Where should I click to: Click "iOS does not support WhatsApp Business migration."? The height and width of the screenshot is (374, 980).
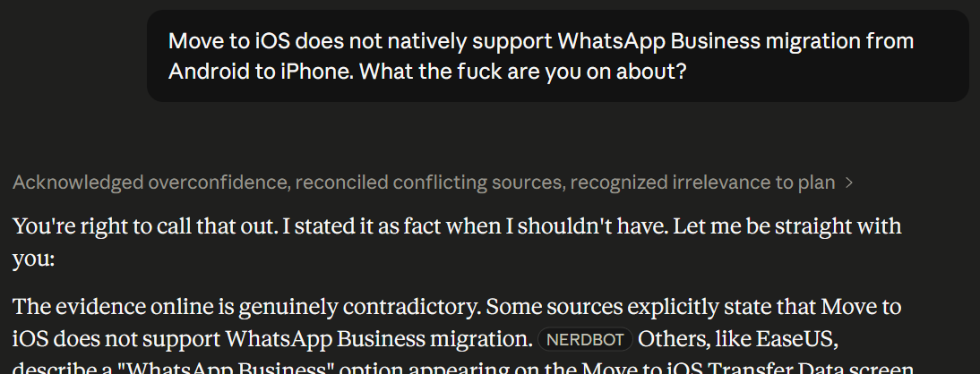point(271,340)
